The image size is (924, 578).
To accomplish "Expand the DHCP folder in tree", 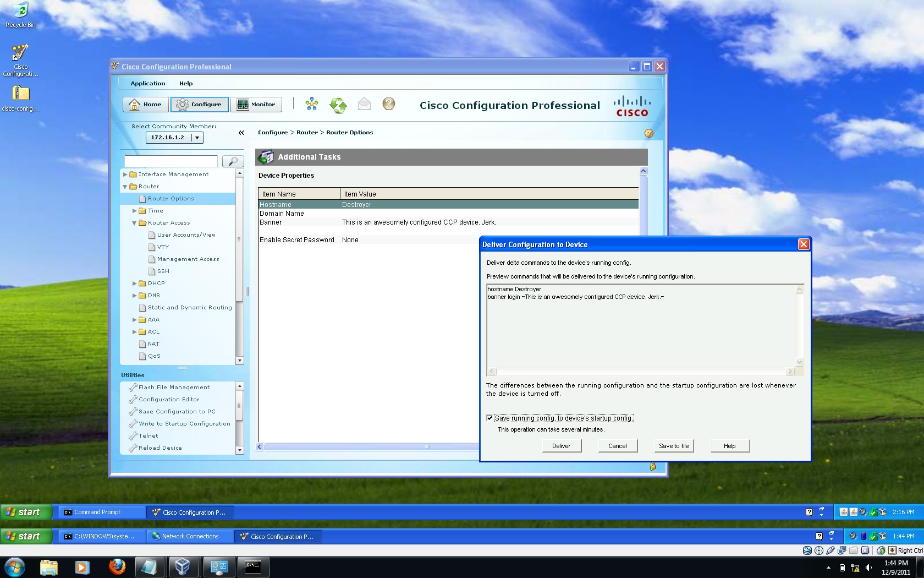I will coord(135,283).
